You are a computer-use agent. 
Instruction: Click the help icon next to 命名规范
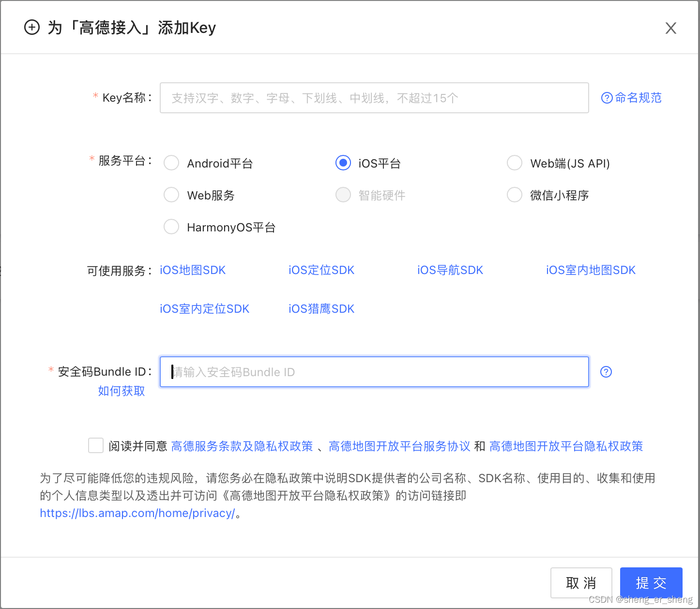tap(607, 98)
